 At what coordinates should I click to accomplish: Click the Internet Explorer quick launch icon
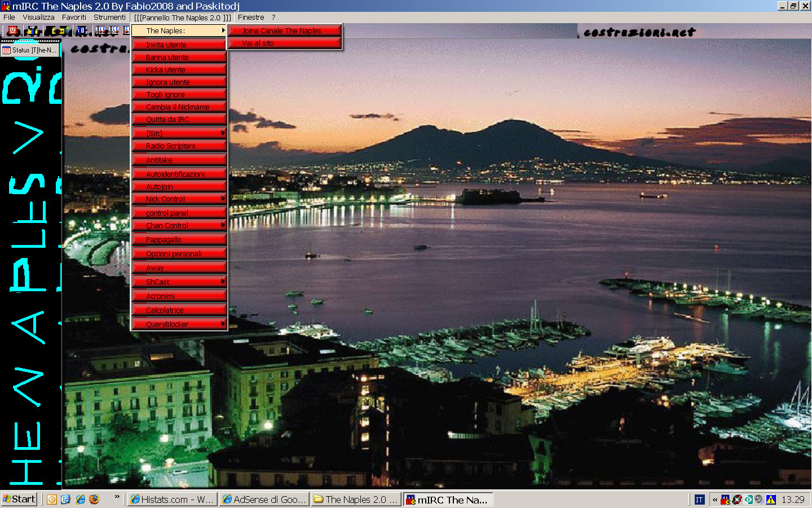pyautogui.click(x=80, y=500)
